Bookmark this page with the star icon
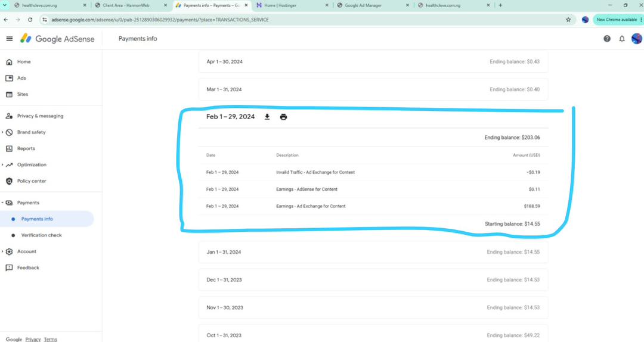Screen dimensions: 644x342 pyautogui.click(x=568, y=20)
